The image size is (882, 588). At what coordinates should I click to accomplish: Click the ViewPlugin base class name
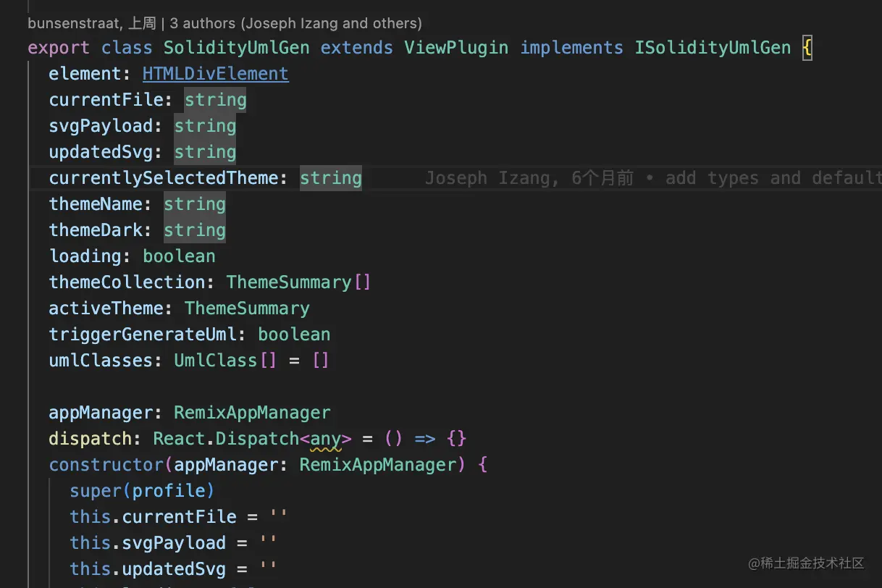point(456,48)
